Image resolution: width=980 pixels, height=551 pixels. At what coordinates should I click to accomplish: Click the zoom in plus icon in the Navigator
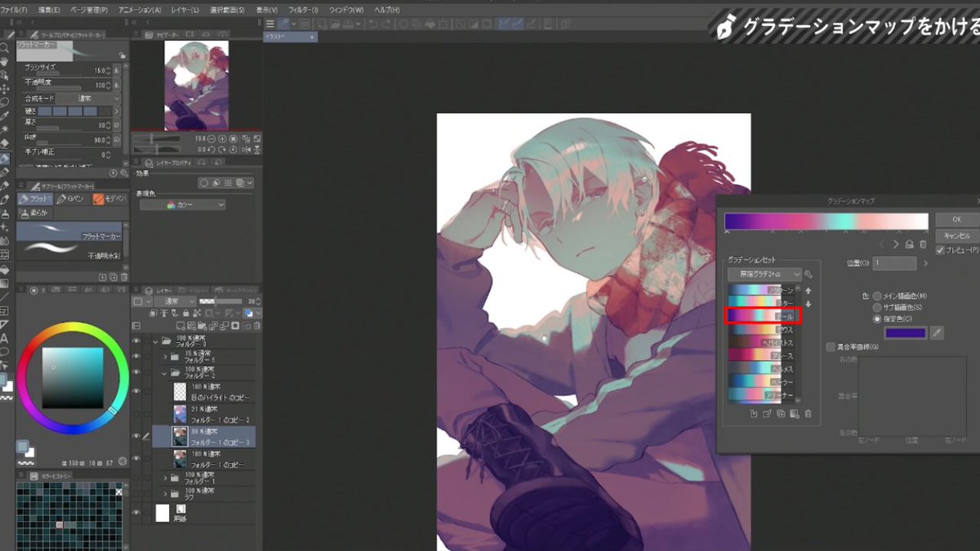(x=223, y=139)
